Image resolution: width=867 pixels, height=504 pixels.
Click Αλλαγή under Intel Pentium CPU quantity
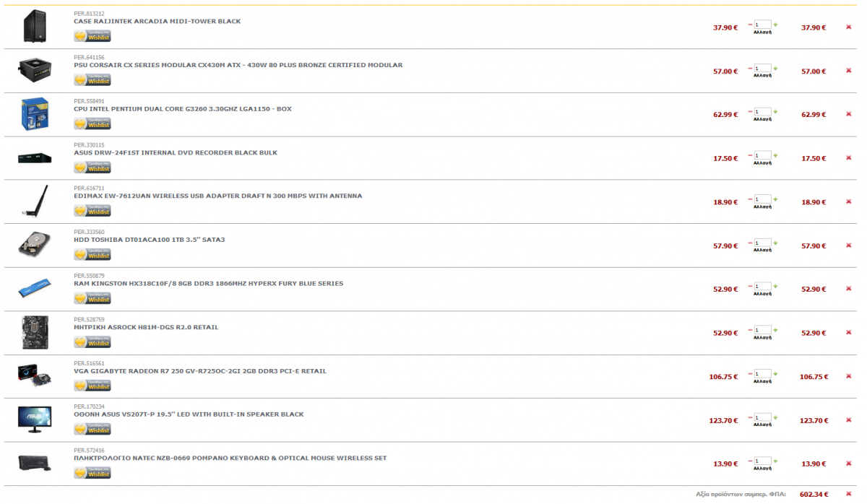click(762, 119)
